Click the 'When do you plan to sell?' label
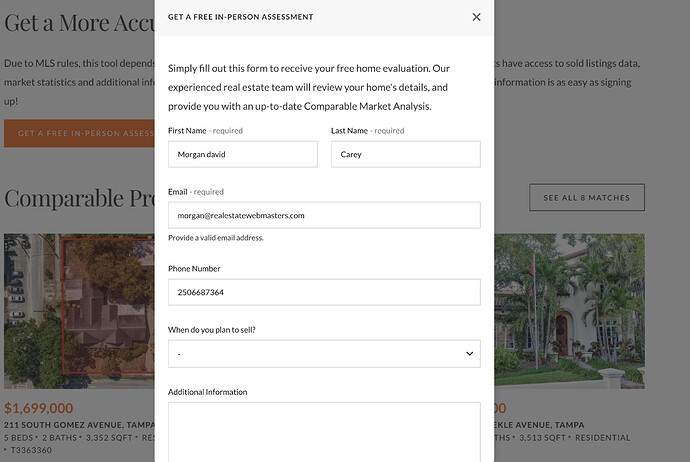690x462 pixels. 212,330
